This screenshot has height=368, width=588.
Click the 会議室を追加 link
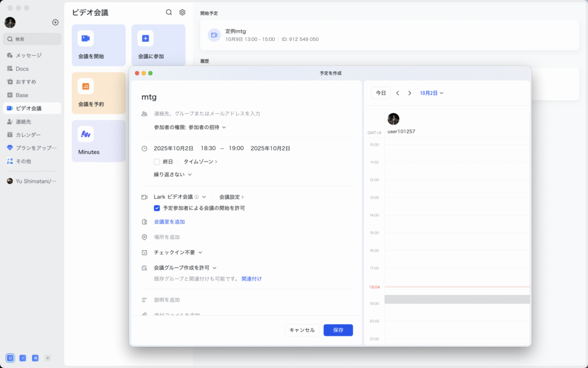(x=169, y=222)
